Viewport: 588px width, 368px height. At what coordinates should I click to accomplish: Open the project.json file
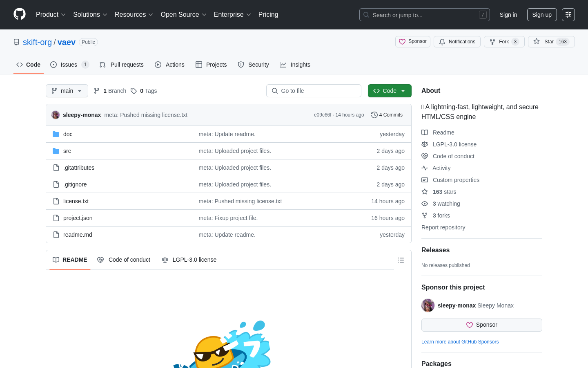[x=78, y=218]
